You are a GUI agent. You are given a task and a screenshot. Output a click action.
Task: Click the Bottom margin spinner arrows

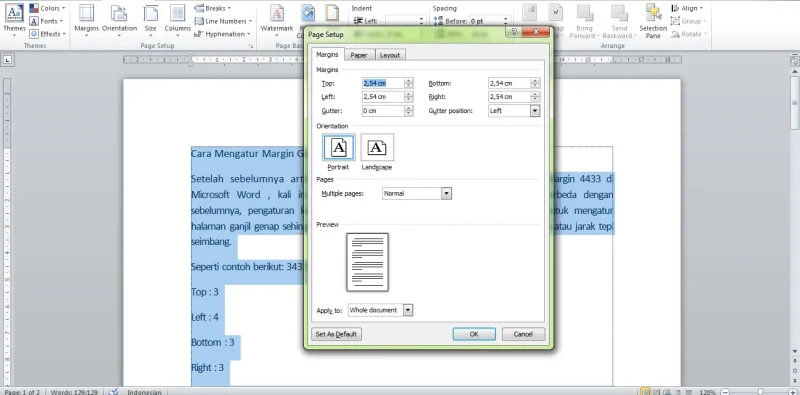[x=535, y=83]
